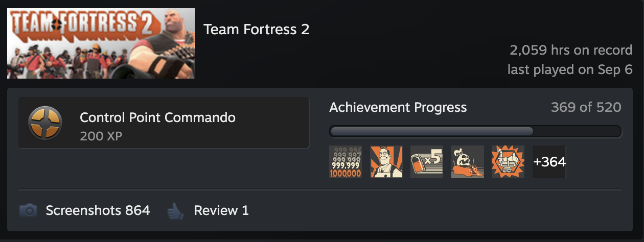Open the Team Fortress 2 banner image

click(101, 43)
